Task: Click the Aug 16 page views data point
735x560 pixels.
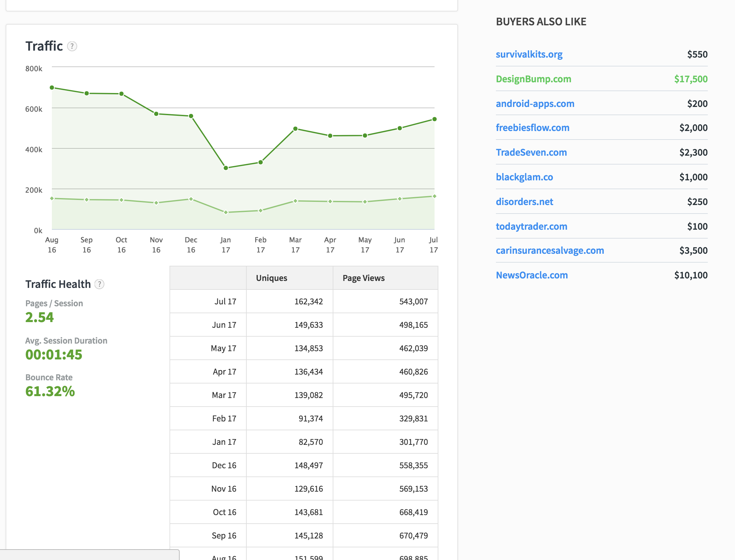Action: pos(52,88)
